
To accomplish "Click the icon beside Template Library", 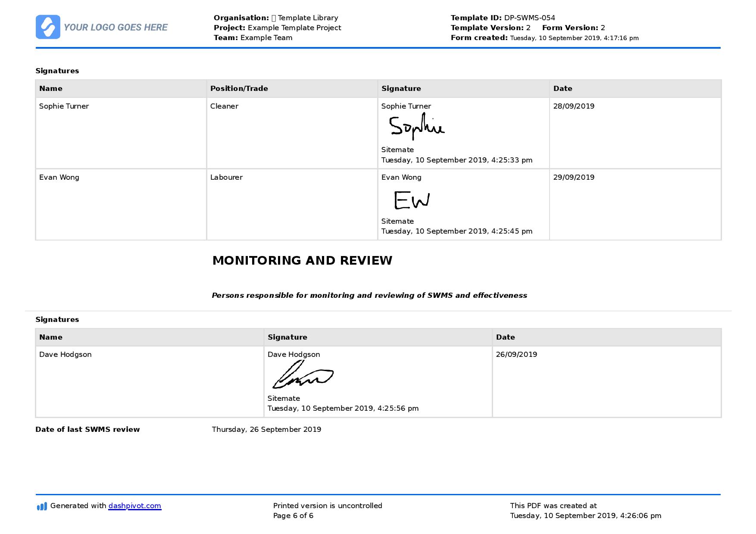I will click(273, 18).
